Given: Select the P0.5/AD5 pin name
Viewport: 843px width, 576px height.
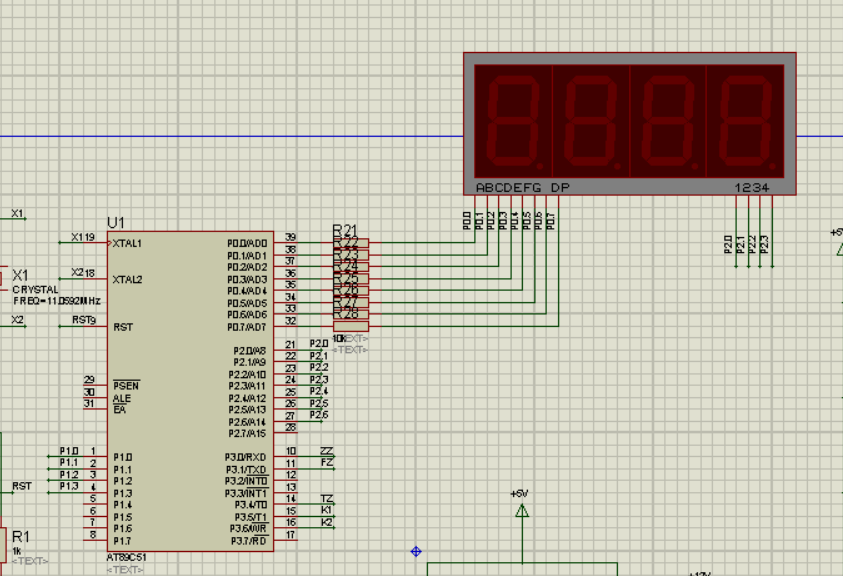Looking at the screenshot, I should 247,303.
